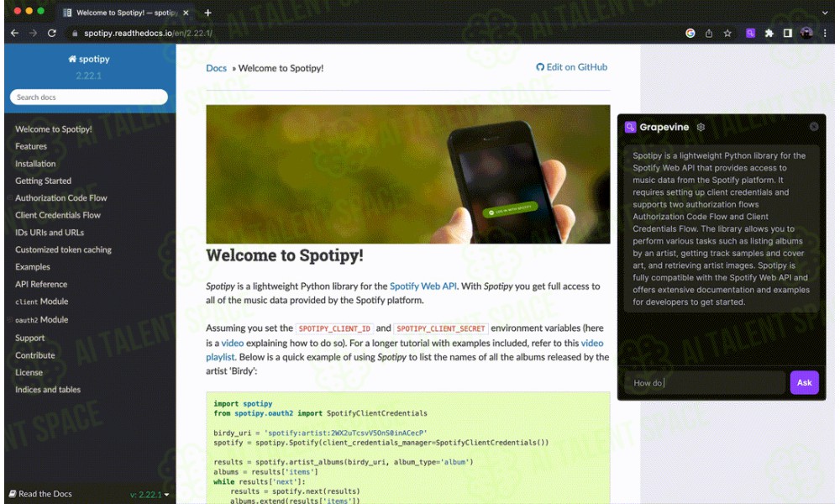Click the spotipy home link in the sidebar
Screen dimensions: 840x504
coord(89,59)
